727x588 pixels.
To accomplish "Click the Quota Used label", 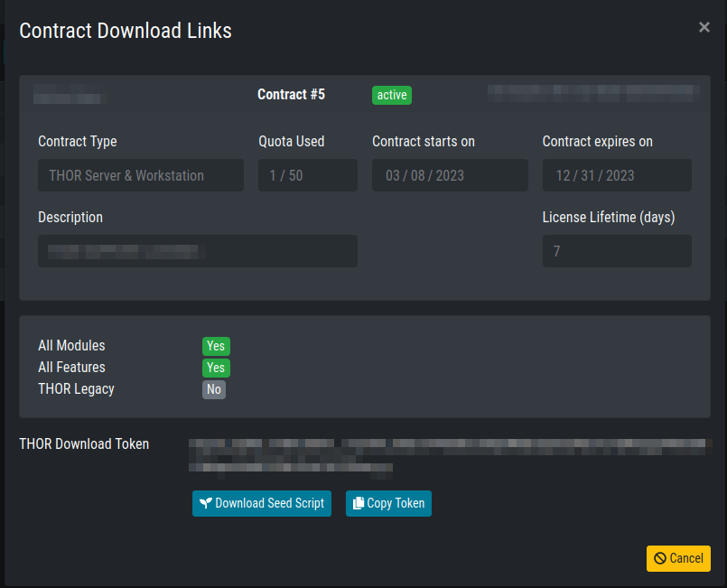I will click(291, 142).
